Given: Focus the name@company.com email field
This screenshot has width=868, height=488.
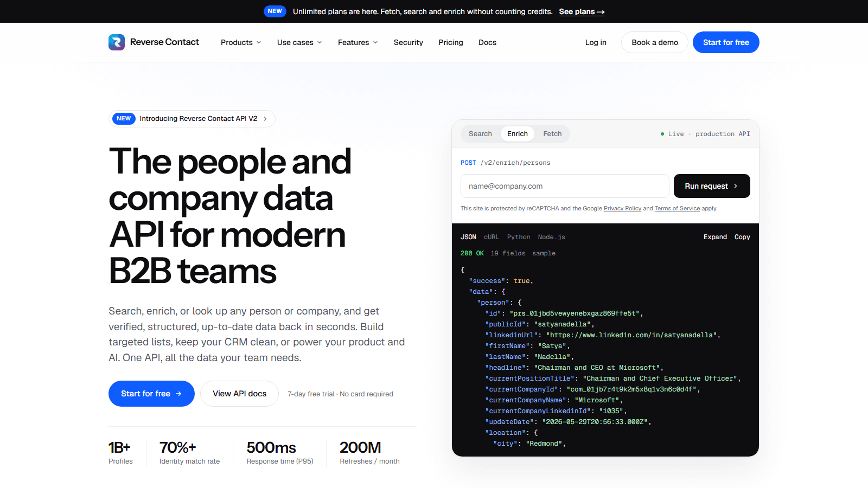Looking at the screenshot, I should (x=565, y=186).
